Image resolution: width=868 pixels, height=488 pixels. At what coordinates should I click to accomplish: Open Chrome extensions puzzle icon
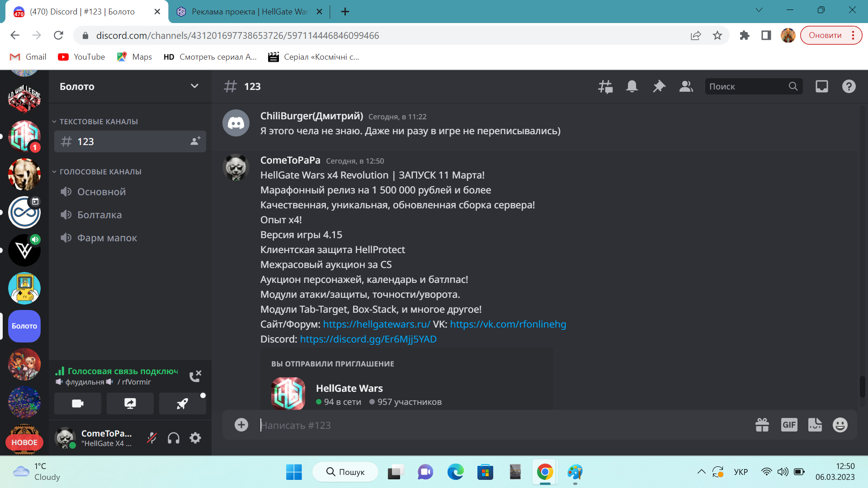point(745,35)
